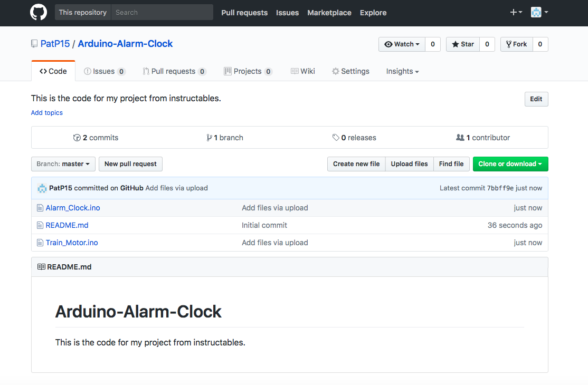Click the contributors people icon

460,138
